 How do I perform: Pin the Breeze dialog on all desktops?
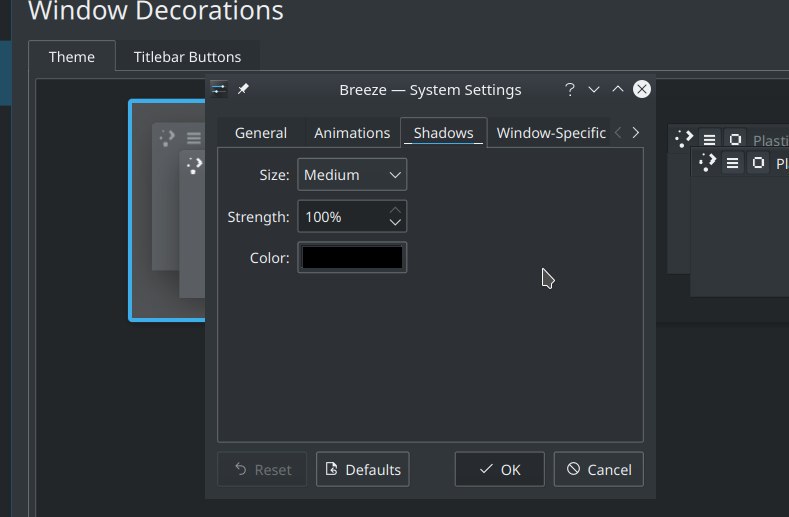[243, 89]
